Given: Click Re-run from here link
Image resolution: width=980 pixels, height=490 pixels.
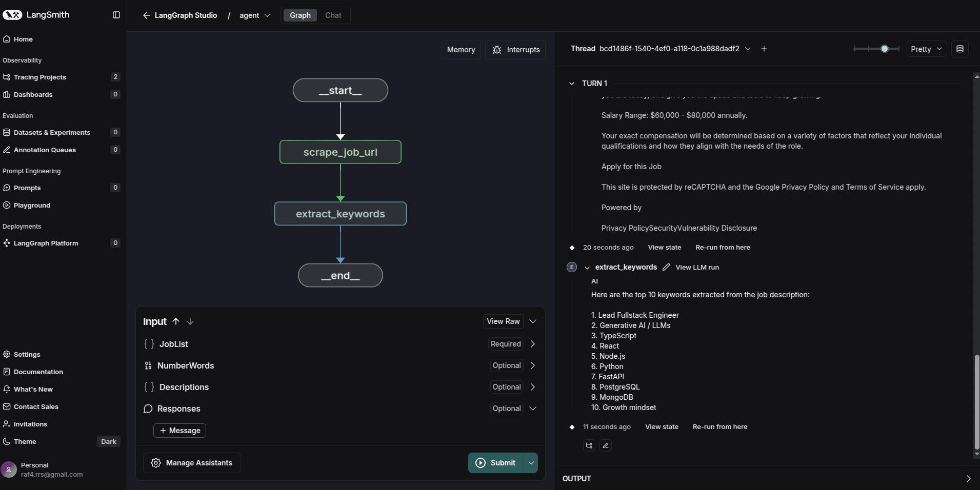Looking at the screenshot, I should [x=722, y=248].
